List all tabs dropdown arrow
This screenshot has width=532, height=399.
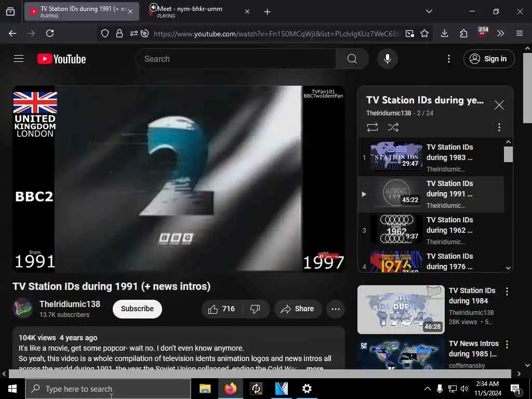tap(429, 11)
